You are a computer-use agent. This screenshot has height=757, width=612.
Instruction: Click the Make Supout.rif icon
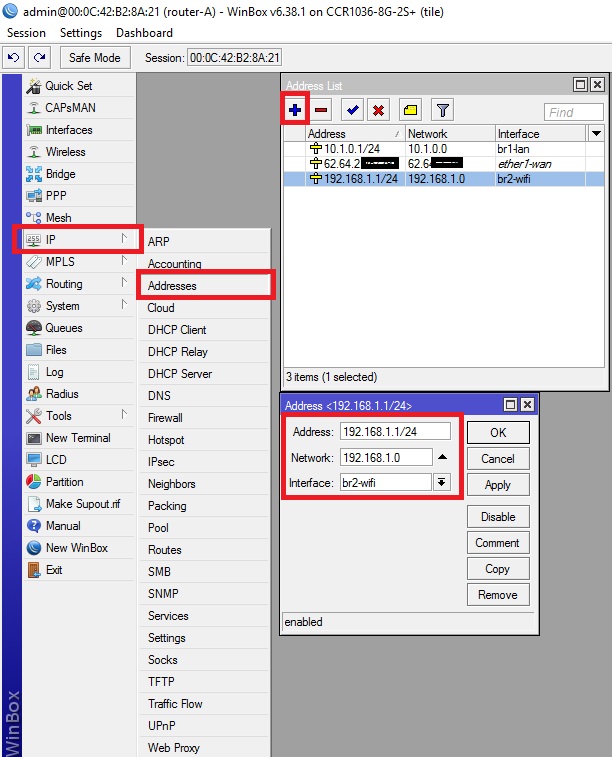click(34, 504)
